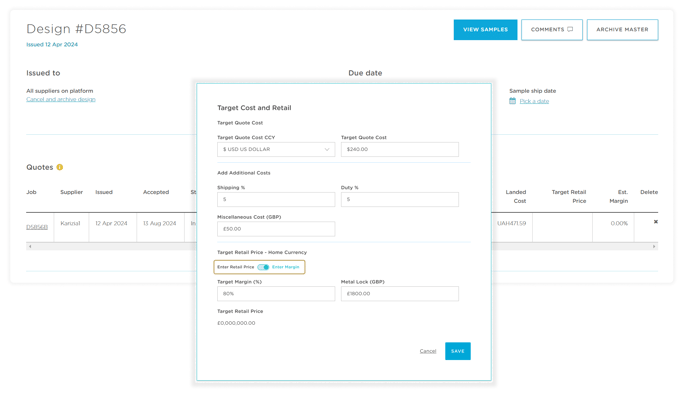Click the Miscellaneous Cost (GBP) field
The height and width of the screenshot is (395, 688).
pyautogui.click(x=276, y=229)
